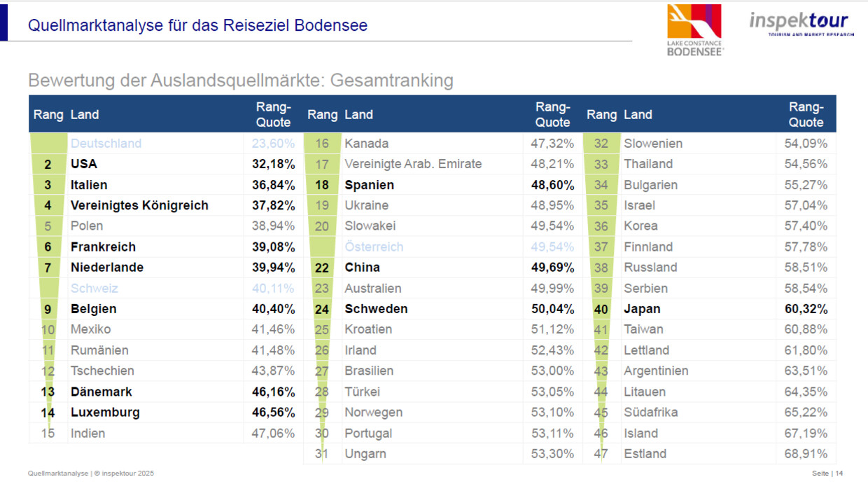
Task: Click the 32,18% quote value
Action: [273, 164]
